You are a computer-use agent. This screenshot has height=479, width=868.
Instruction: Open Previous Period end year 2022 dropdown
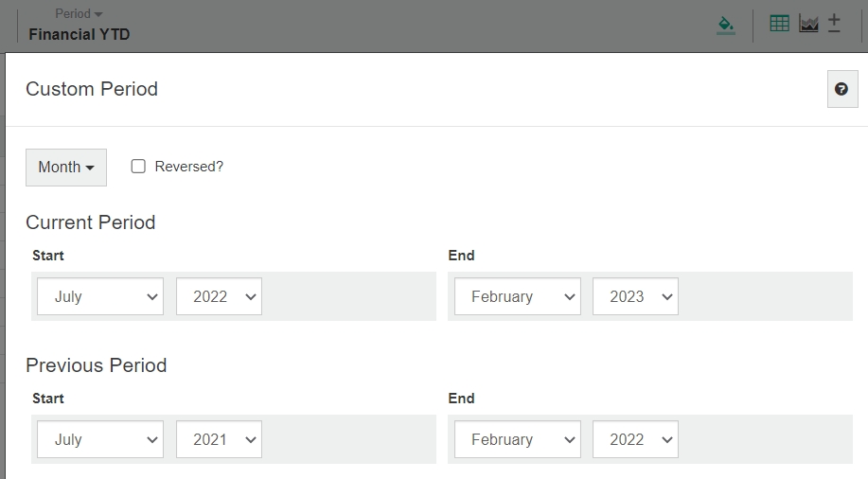[x=635, y=439]
